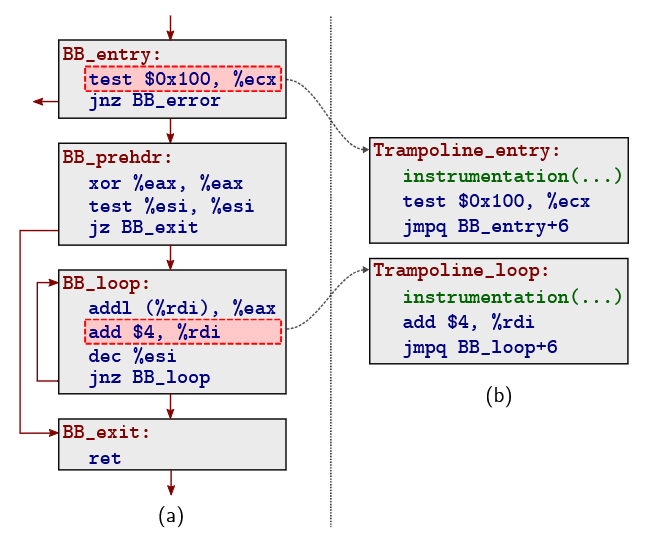
Task: Click the ret instruction
Action: [x=105, y=458]
